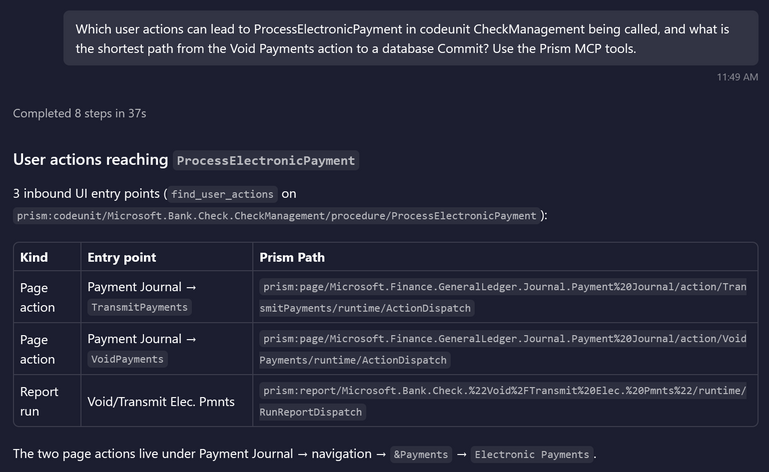769x472 pixels.
Task: Click the 'Entry point' column header
Action: pos(122,257)
